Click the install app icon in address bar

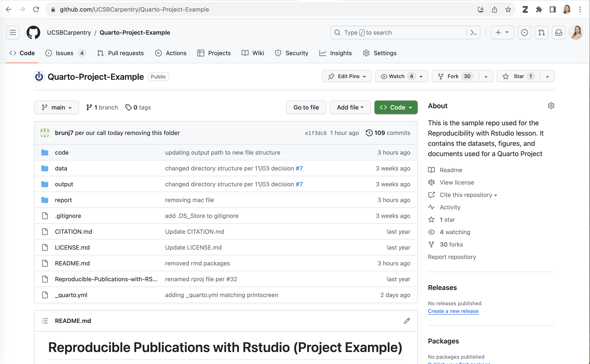point(481,9)
